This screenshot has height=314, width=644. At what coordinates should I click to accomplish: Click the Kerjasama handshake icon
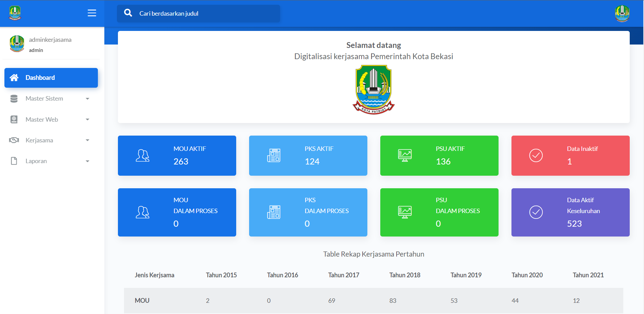[14, 140]
